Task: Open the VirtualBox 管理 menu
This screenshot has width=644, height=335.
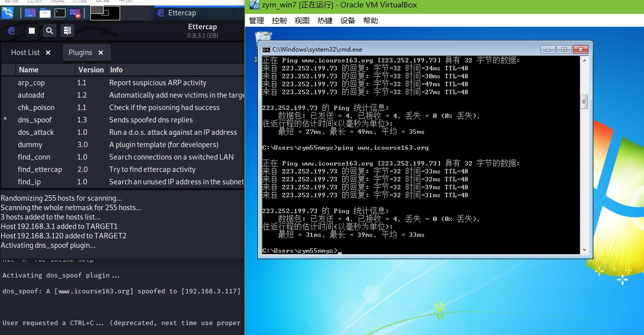Action: click(257, 20)
